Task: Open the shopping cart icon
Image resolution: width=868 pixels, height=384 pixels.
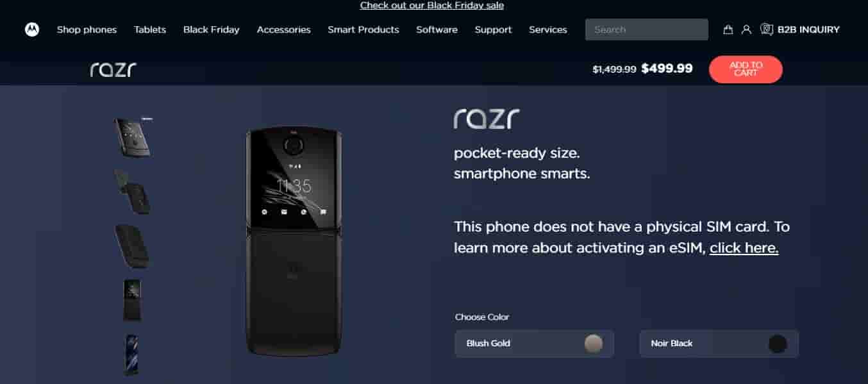Action: (x=728, y=29)
